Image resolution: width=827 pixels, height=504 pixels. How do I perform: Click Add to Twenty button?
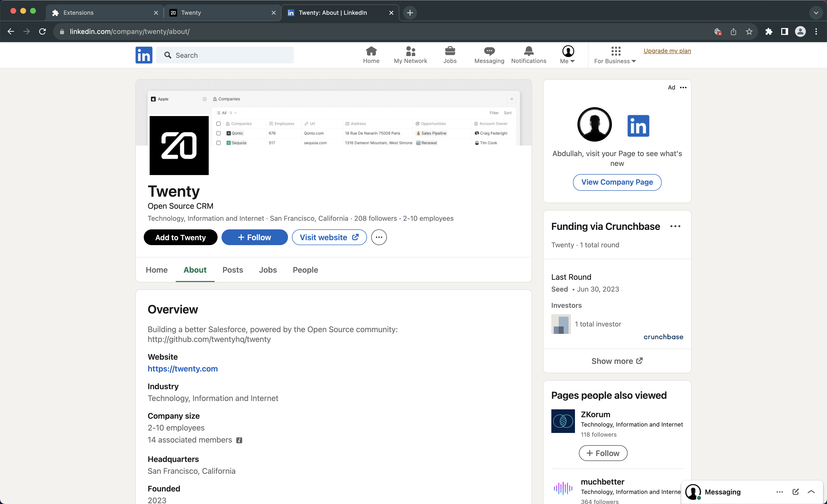[180, 237]
